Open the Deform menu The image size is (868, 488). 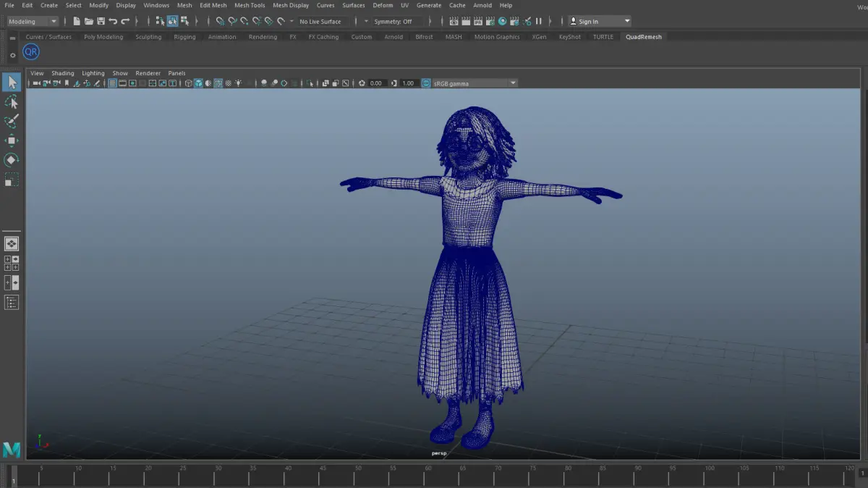pyautogui.click(x=383, y=5)
